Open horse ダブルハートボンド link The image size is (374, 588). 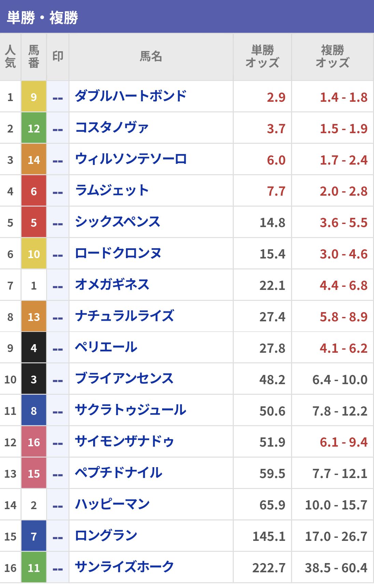130,97
